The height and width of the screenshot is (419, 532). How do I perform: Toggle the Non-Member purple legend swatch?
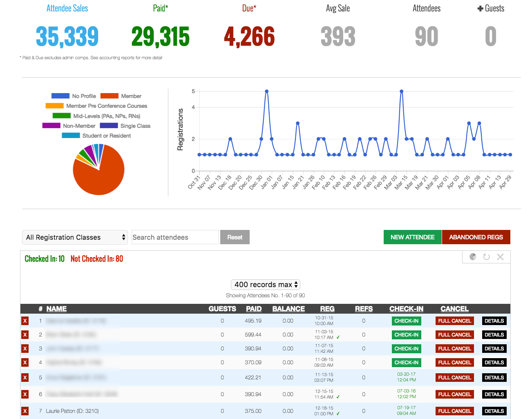coord(51,126)
